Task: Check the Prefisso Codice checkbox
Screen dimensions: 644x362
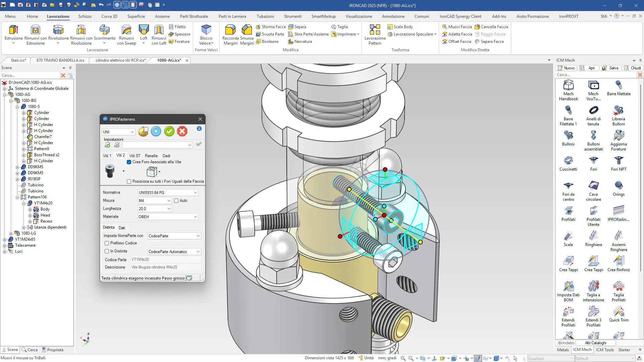Action: [x=107, y=243]
